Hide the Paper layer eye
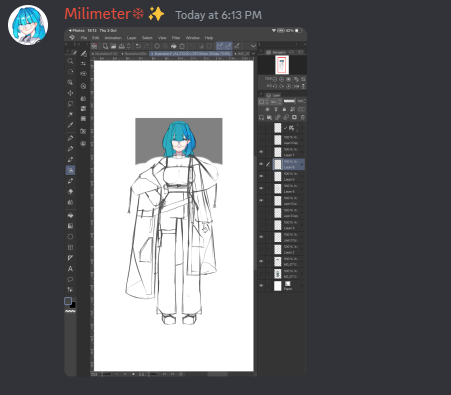The width and height of the screenshot is (451, 395). [x=261, y=286]
